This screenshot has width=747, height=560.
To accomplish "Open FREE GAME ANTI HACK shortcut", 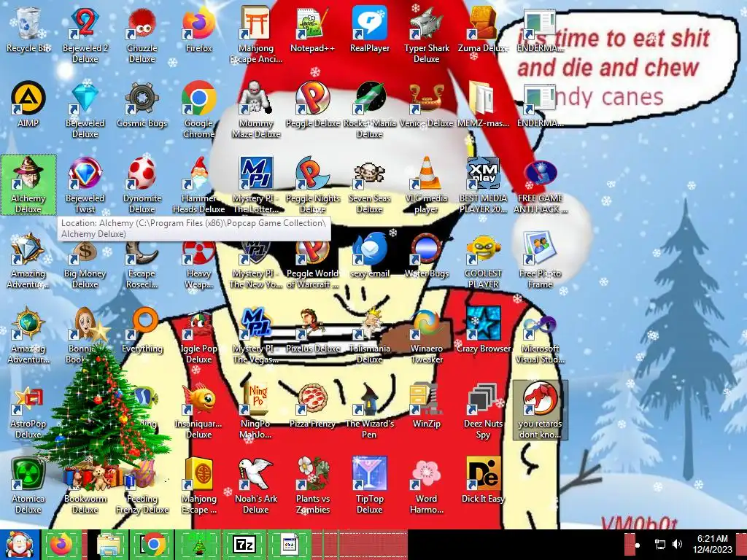I will (541, 184).
